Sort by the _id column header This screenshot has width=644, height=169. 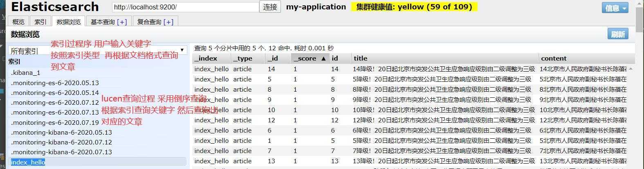(278, 58)
